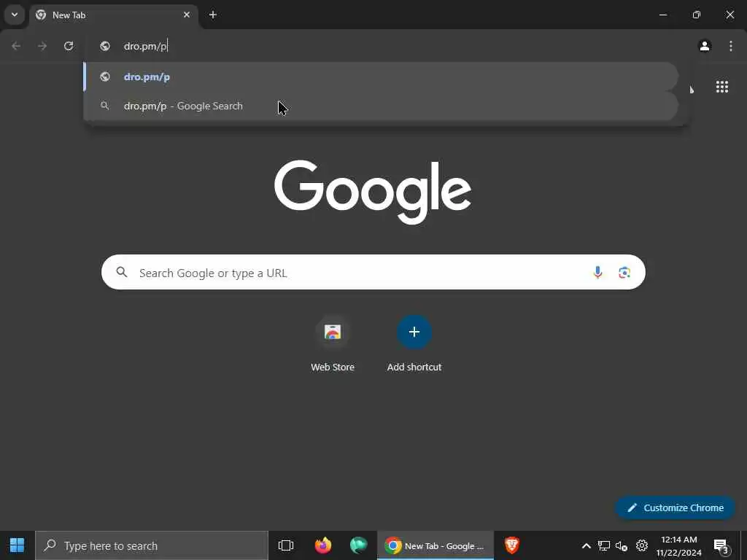Choose the dro.pm/p URL suggestion
This screenshot has height=560, width=747.
point(381,77)
